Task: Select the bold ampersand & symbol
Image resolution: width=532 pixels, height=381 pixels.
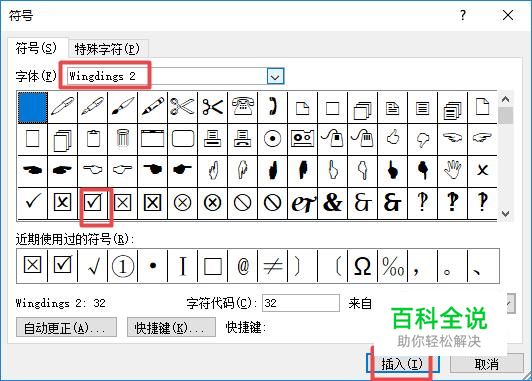Action: coord(332,203)
